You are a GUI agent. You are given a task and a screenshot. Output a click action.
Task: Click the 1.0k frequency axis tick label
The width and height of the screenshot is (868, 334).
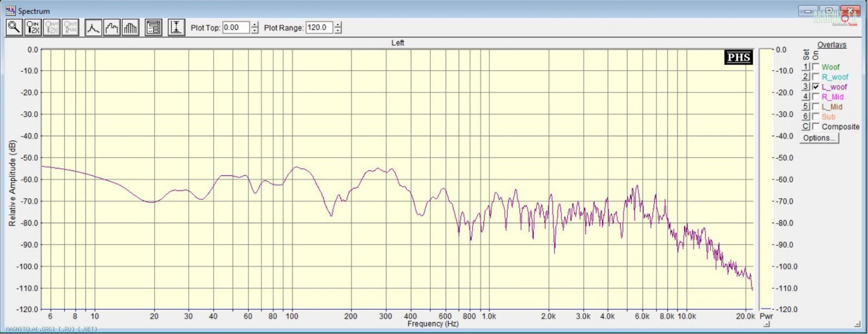[x=489, y=316]
